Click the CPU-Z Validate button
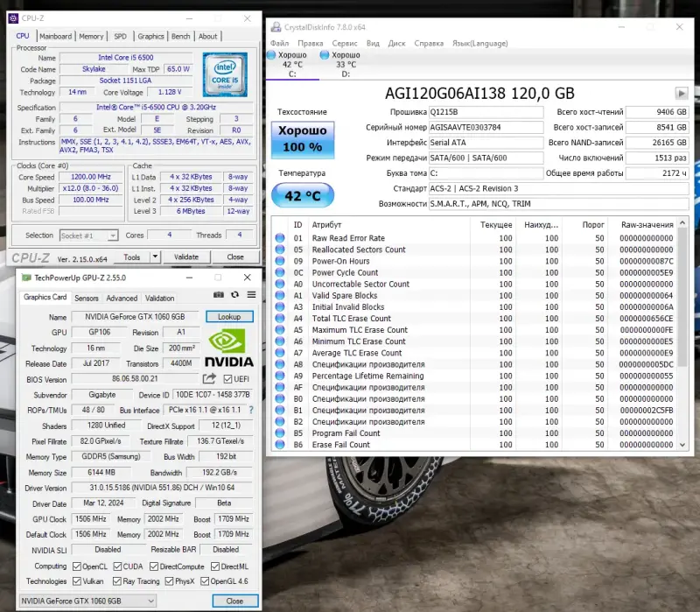Image resolution: width=700 pixels, height=612 pixels. 186,257
